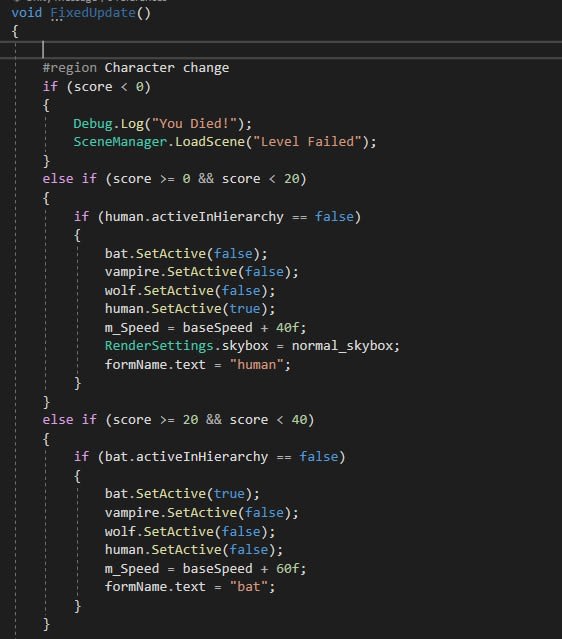
Task: Click the FixedUpdate method name
Action: pyautogui.click(x=93, y=13)
